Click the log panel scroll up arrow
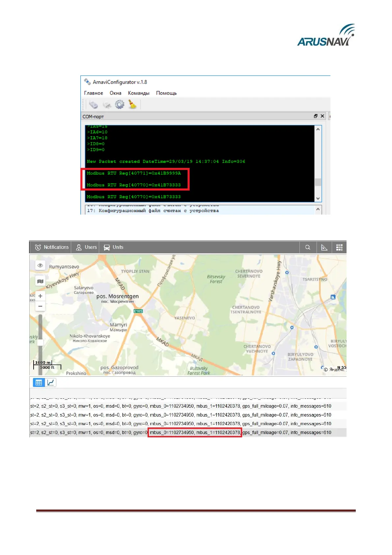392x555 pixels. 318,209
